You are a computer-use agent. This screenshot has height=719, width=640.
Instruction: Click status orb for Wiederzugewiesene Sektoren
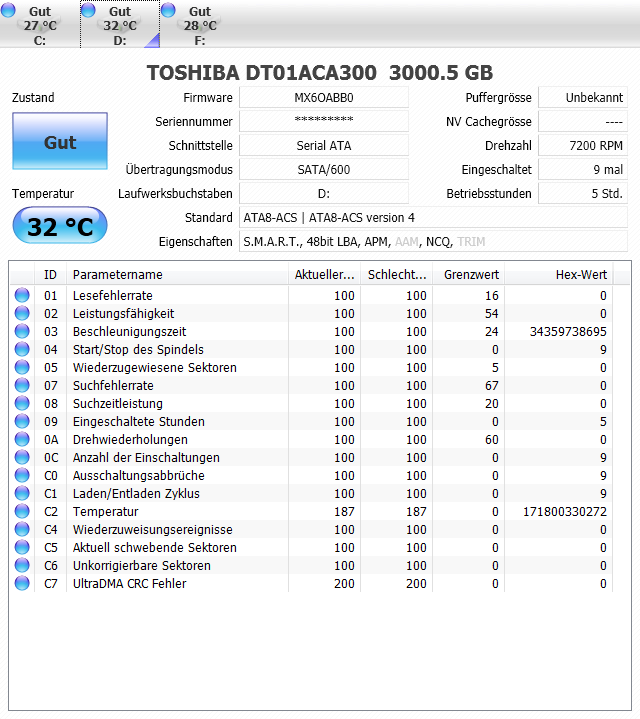tap(22, 367)
